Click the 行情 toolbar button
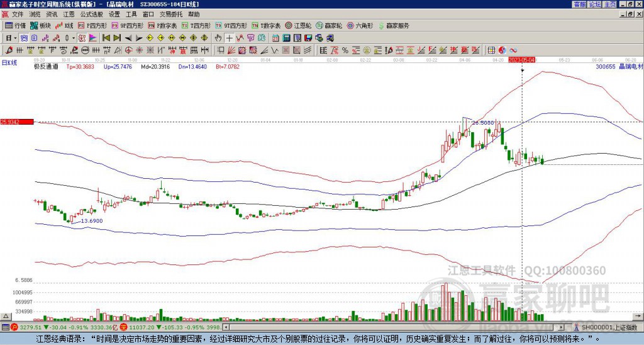The width and height of the screenshot is (644, 345). click(16, 25)
